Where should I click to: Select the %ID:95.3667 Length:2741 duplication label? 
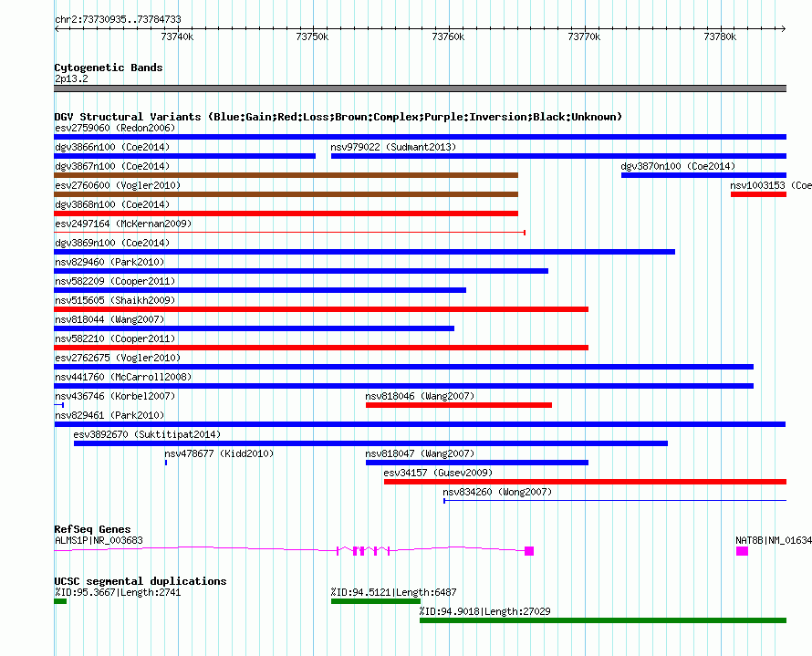118,592
